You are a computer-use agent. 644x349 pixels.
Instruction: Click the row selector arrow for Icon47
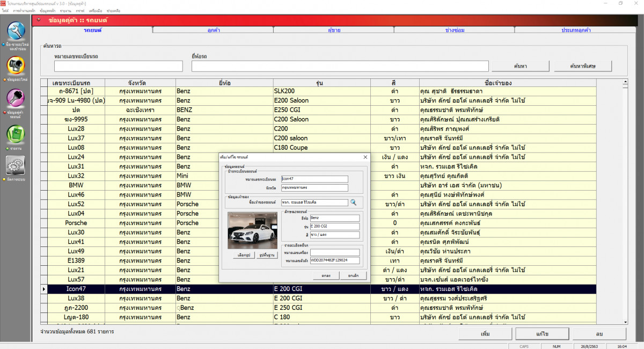click(x=44, y=289)
